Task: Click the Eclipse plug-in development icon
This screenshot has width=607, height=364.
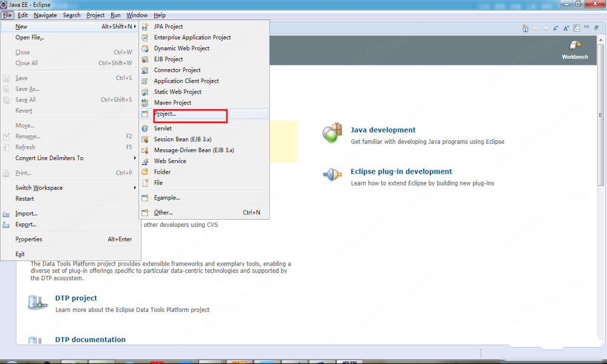Action: click(332, 175)
